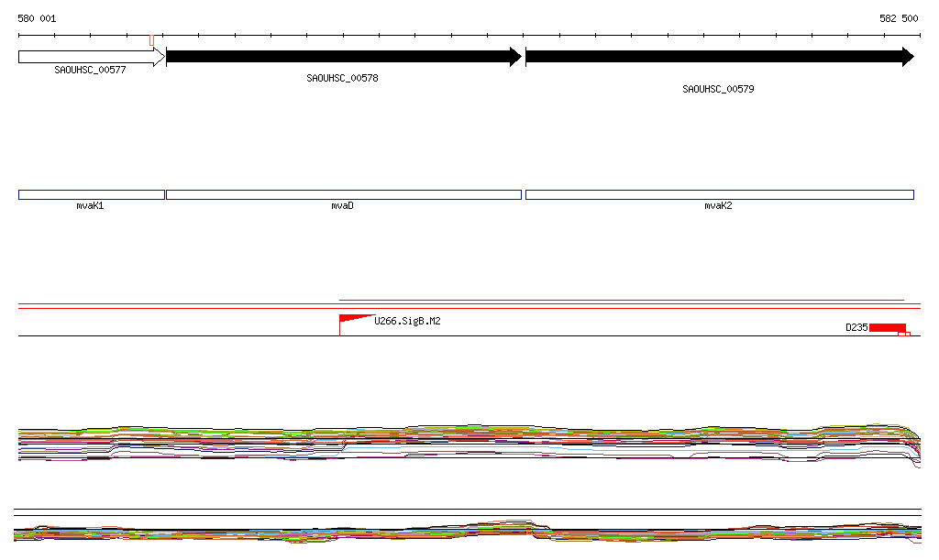
Task: Click the white SAOUHSC_00577 gene arrow
Action: (x=90, y=57)
